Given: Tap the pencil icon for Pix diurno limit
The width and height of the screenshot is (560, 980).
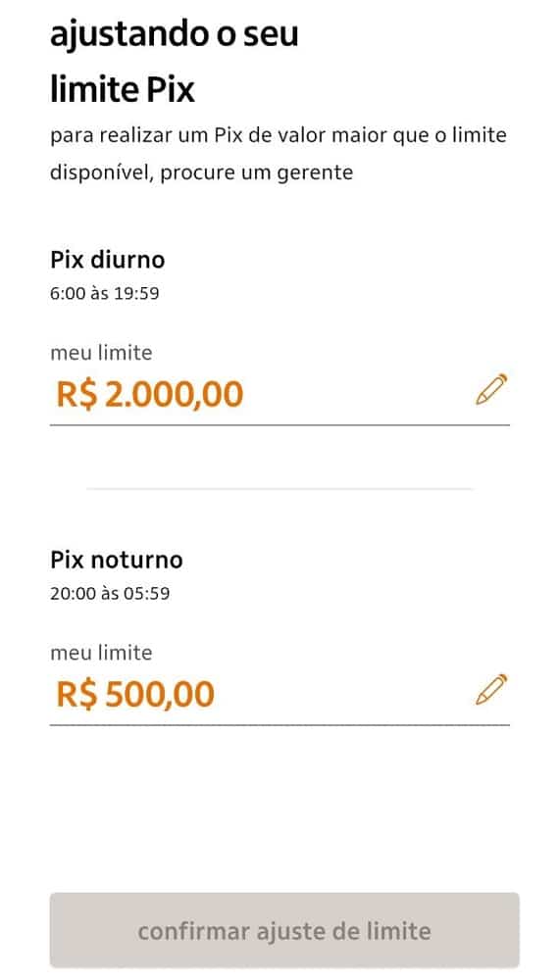Looking at the screenshot, I should (491, 389).
